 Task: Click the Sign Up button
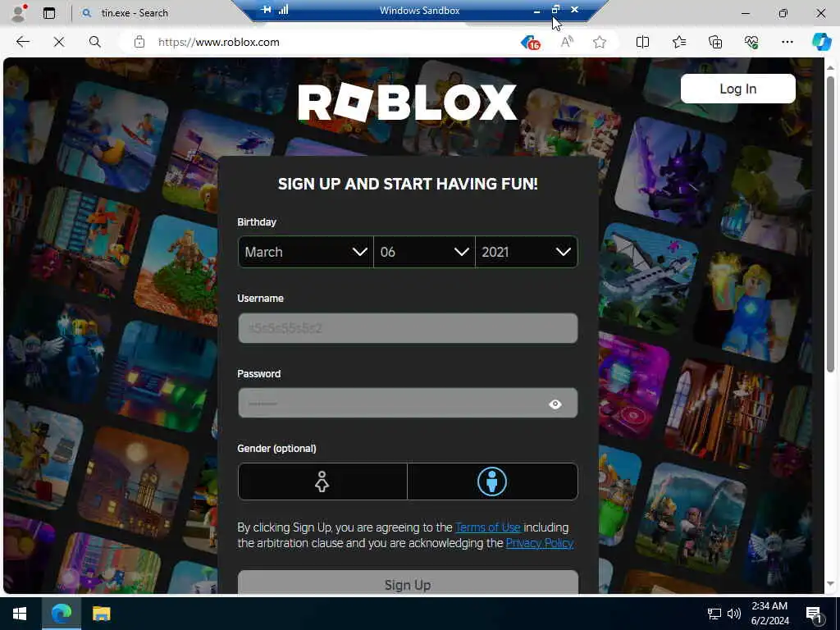pyautogui.click(x=408, y=584)
